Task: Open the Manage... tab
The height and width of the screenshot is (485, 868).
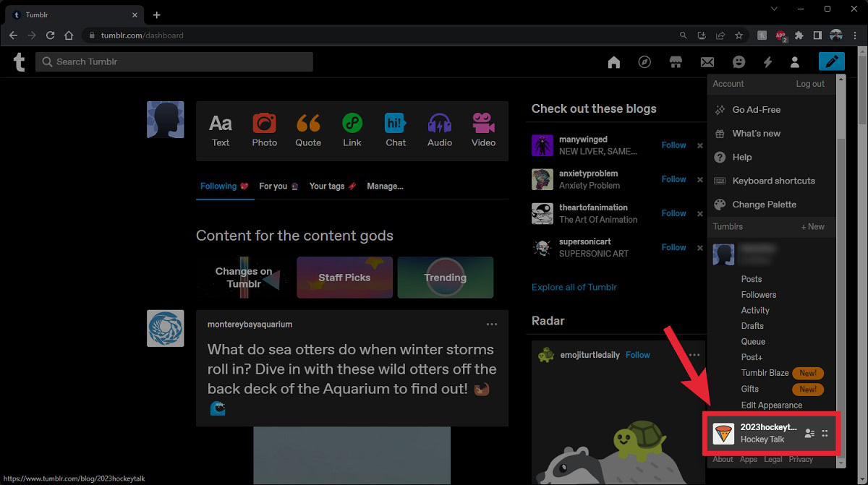Action: point(385,186)
